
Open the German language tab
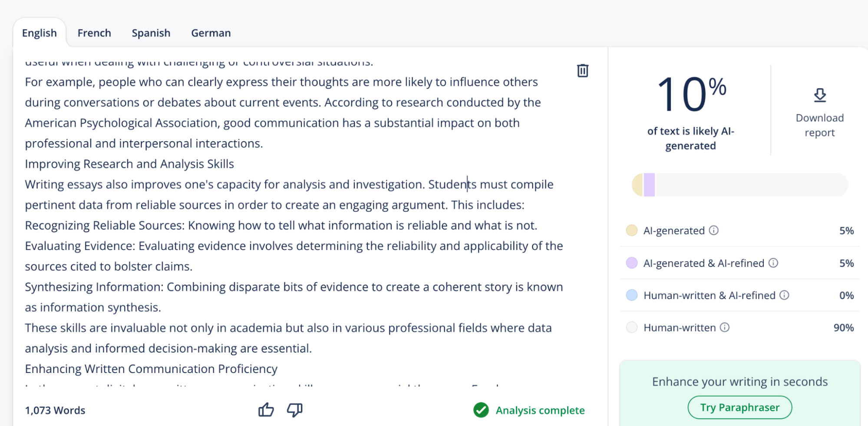(211, 33)
